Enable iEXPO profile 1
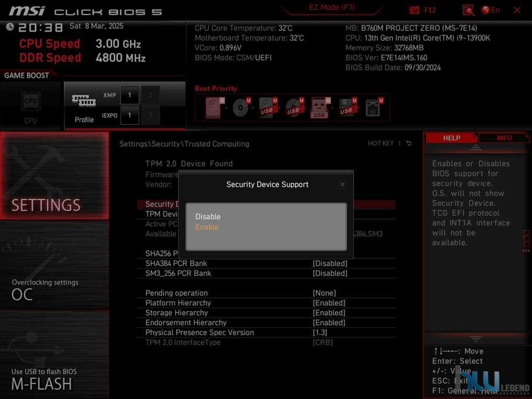The width and height of the screenshot is (532, 399). (x=129, y=115)
